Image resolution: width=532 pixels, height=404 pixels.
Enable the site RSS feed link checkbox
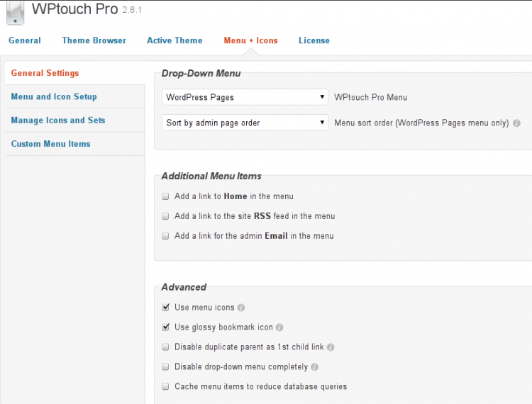[165, 216]
